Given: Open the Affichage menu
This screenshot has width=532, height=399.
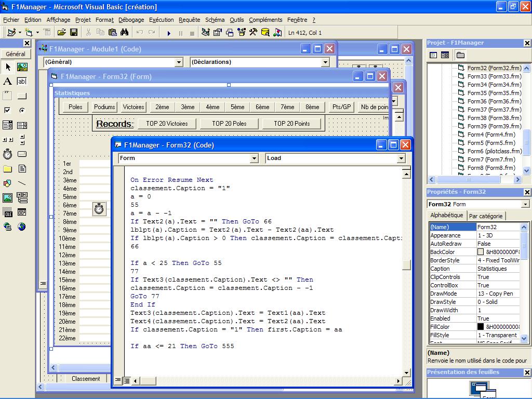Looking at the screenshot, I should [58, 20].
